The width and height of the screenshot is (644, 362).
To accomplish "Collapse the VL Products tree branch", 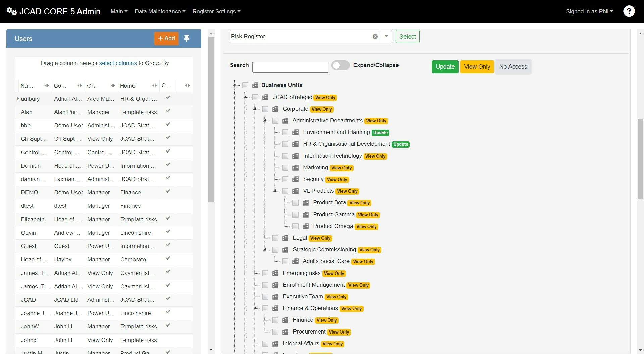I will coord(275,191).
